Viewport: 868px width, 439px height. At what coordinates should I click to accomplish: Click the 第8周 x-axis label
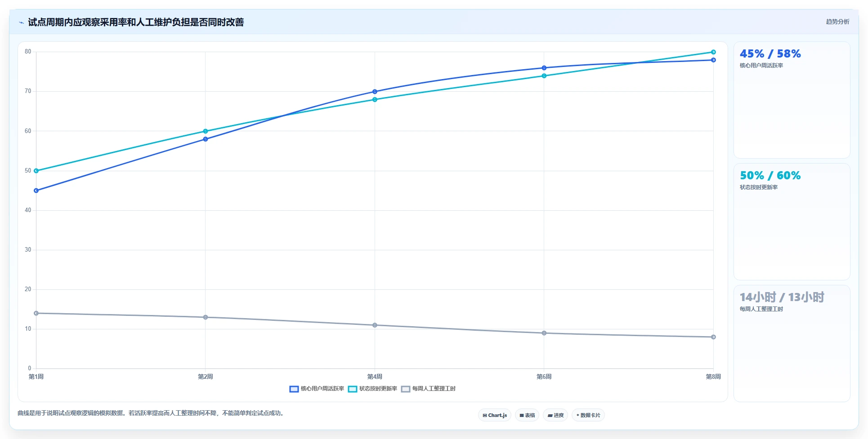[713, 377]
